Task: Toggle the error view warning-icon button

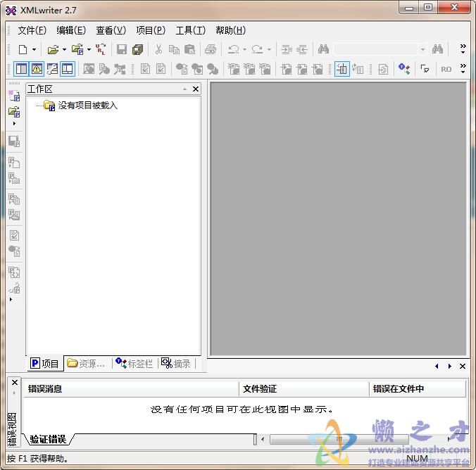Action: click(x=37, y=69)
